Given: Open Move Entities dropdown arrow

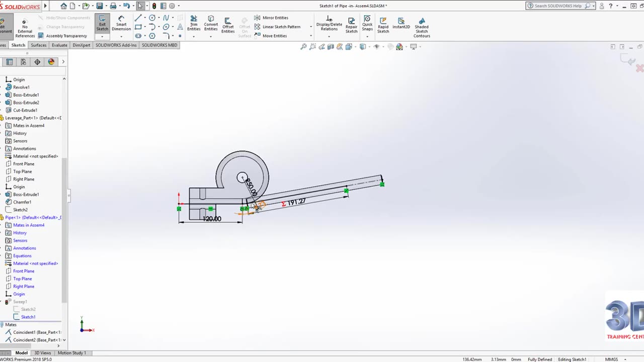Looking at the screenshot, I should point(310,36).
